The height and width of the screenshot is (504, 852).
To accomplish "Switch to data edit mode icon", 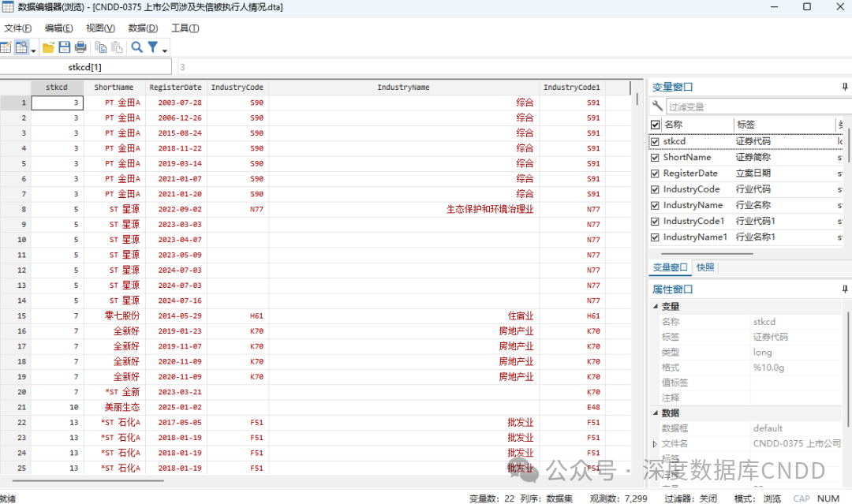I will point(6,47).
